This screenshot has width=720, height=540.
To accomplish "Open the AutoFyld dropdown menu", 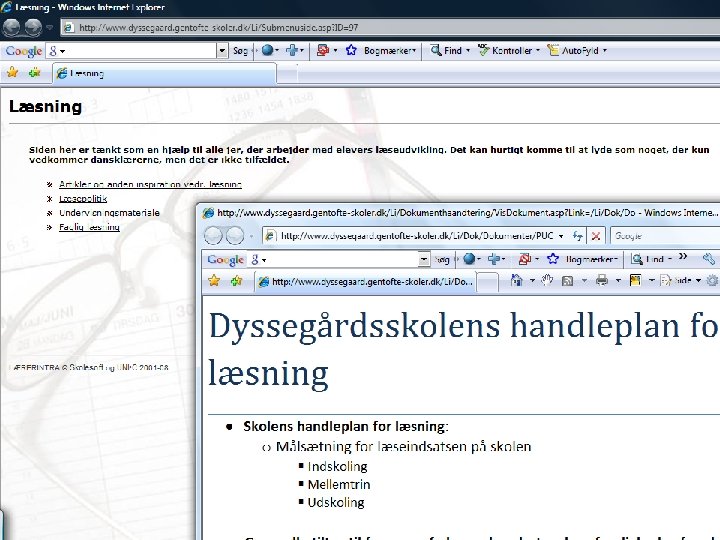I will pos(605,51).
